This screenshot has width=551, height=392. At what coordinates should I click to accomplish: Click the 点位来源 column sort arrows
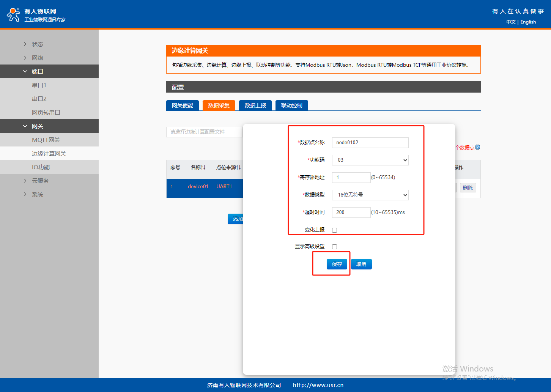click(239, 167)
